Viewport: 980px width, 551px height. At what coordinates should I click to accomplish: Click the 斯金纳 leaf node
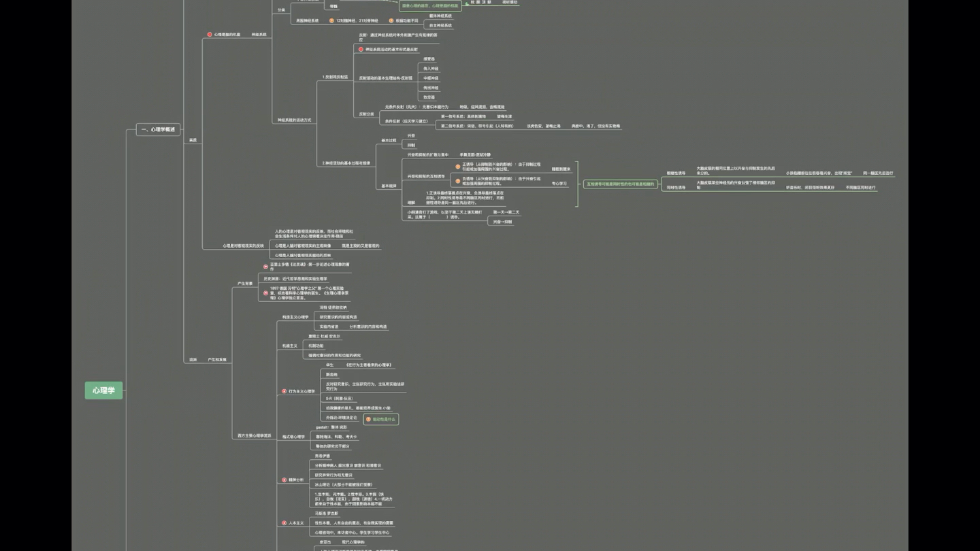point(331,374)
